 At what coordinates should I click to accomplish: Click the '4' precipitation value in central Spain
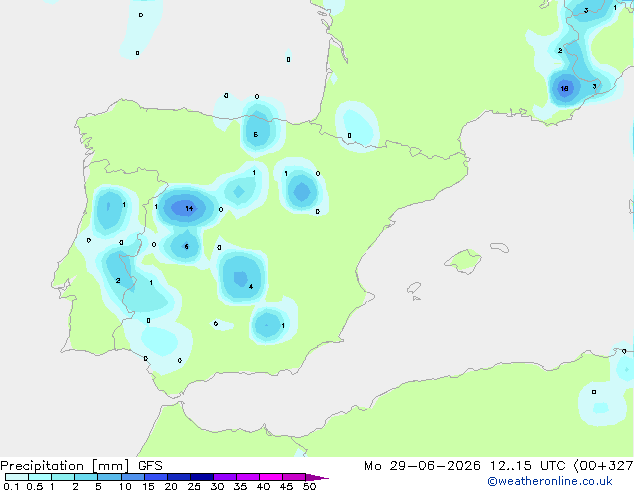coord(251,287)
